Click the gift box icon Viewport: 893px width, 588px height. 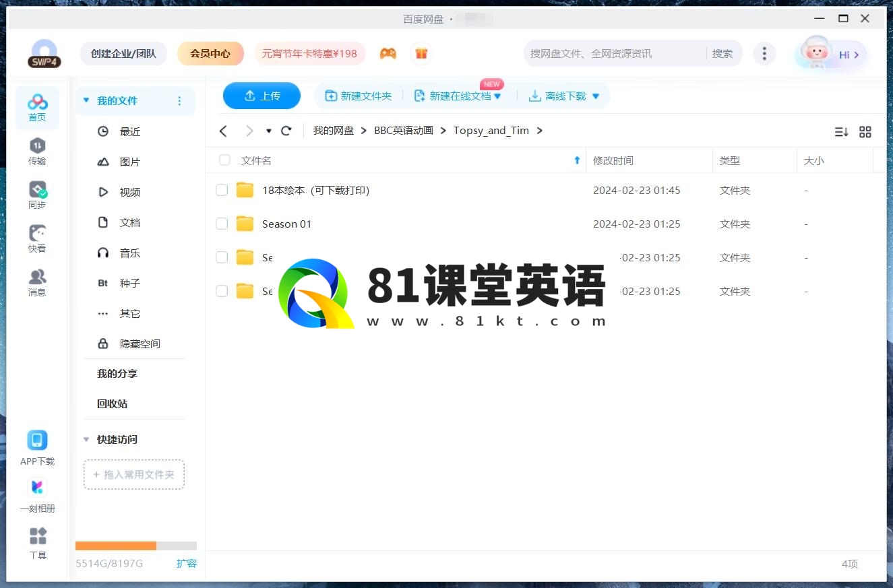point(421,53)
